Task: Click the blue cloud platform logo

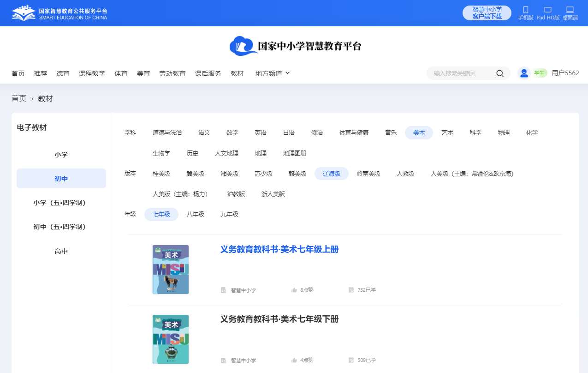Action: [x=244, y=46]
